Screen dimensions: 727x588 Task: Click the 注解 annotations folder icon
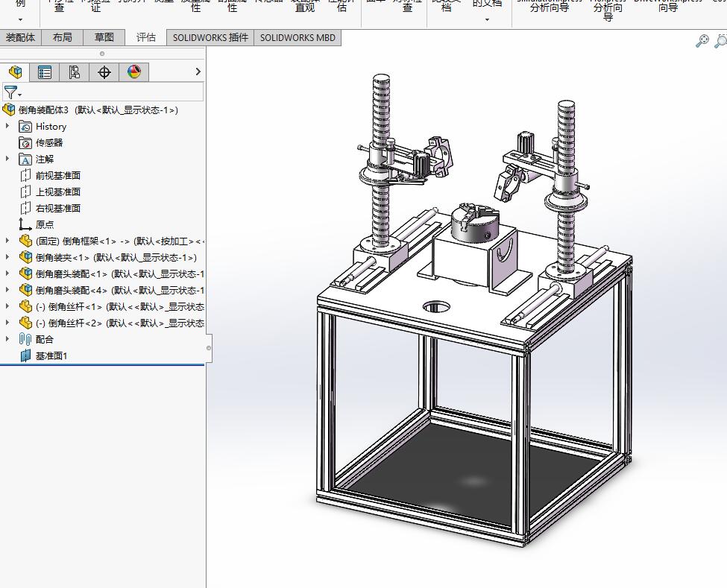pos(25,159)
